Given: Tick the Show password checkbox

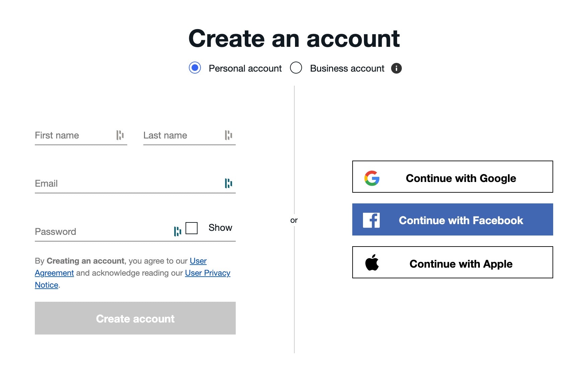Looking at the screenshot, I should pyautogui.click(x=192, y=228).
